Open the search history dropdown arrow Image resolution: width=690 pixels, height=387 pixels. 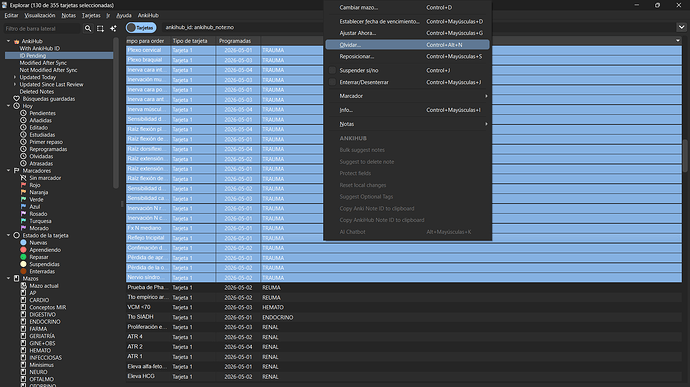681,27
